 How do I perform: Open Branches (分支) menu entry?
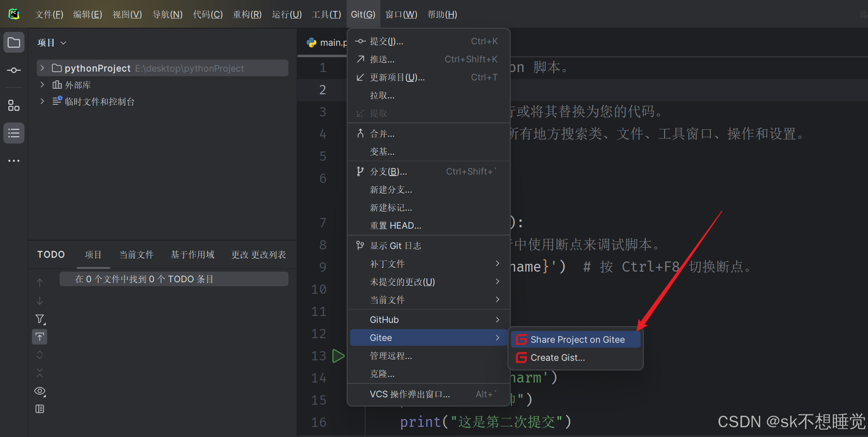[x=428, y=171]
